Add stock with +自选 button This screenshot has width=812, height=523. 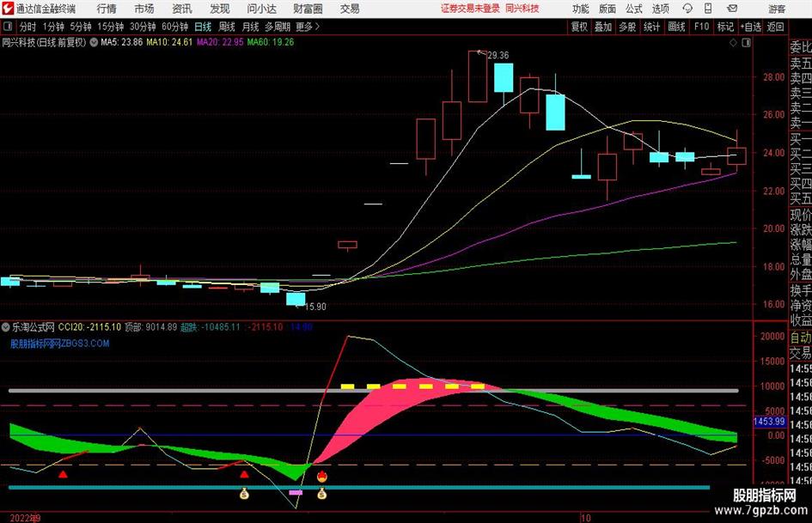(x=750, y=27)
